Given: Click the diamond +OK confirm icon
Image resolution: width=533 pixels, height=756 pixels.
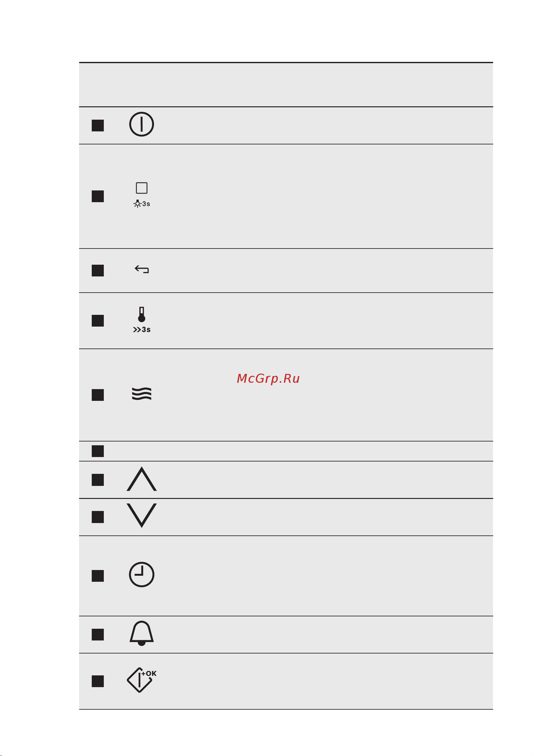Looking at the screenshot, I should pyautogui.click(x=142, y=680).
